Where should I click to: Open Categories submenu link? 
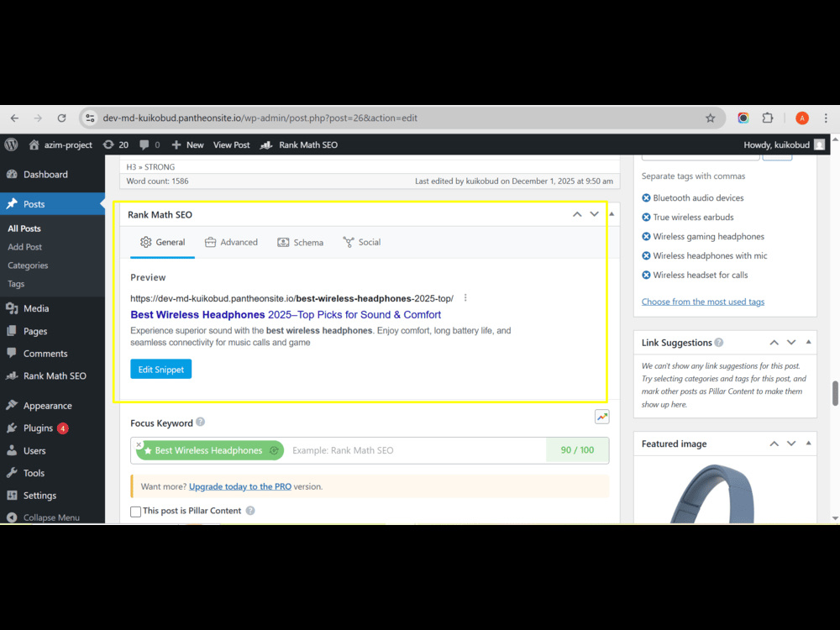click(28, 265)
